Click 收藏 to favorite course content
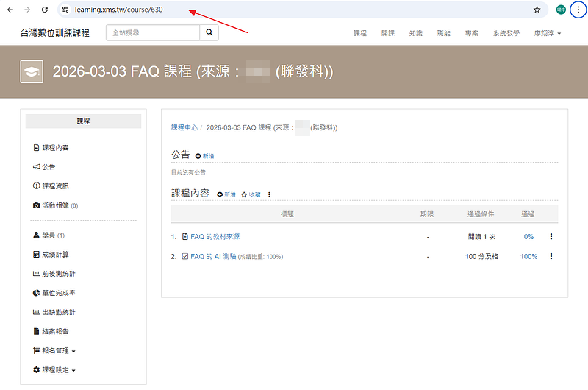The height and width of the screenshot is (390, 588). pyautogui.click(x=251, y=194)
